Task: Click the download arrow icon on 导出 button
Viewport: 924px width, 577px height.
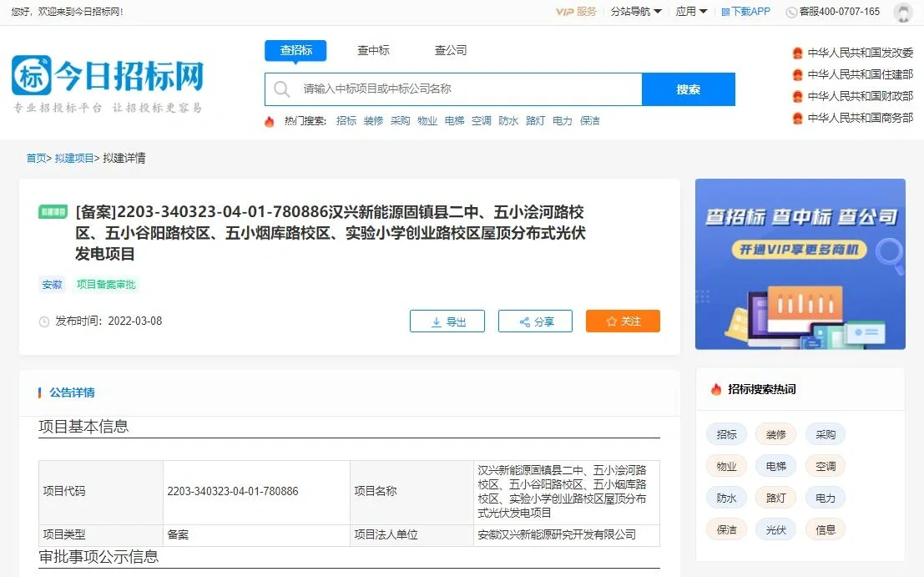Action: click(x=436, y=321)
